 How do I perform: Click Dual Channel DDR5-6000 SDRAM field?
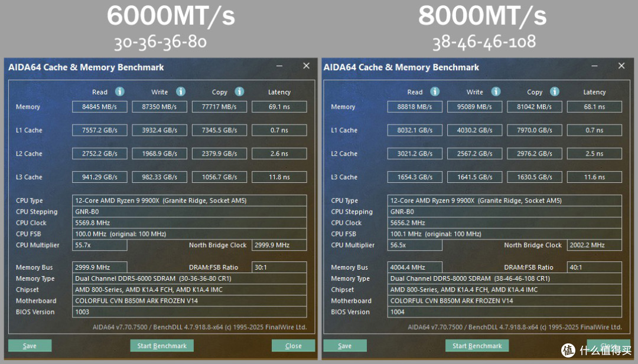point(190,278)
